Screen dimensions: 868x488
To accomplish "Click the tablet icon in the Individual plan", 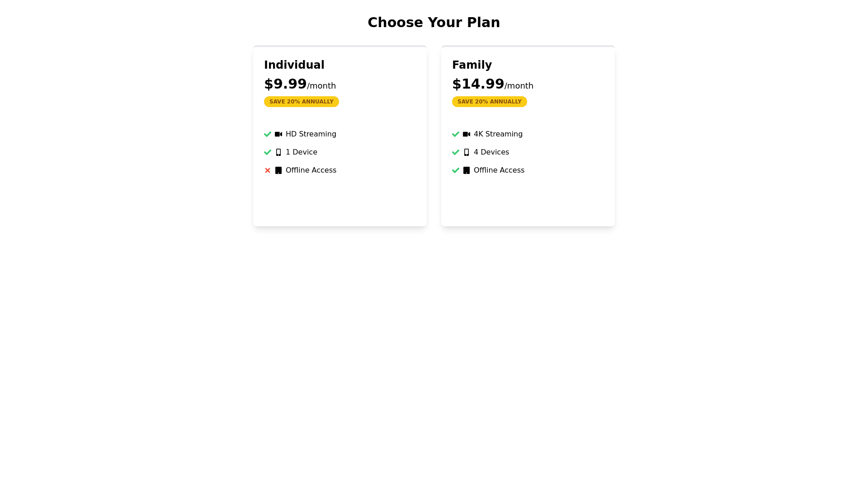I will click(x=278, y=170).
